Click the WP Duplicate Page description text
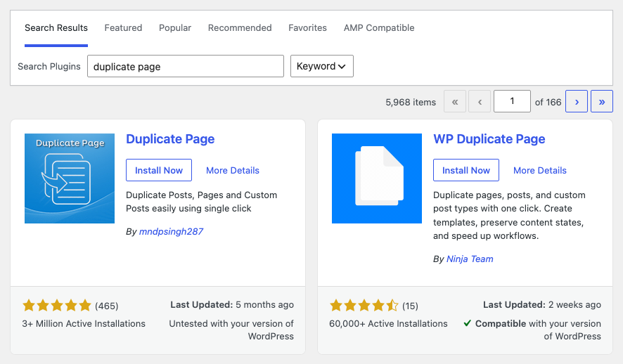The image size is (623, 364). (509, 215)
